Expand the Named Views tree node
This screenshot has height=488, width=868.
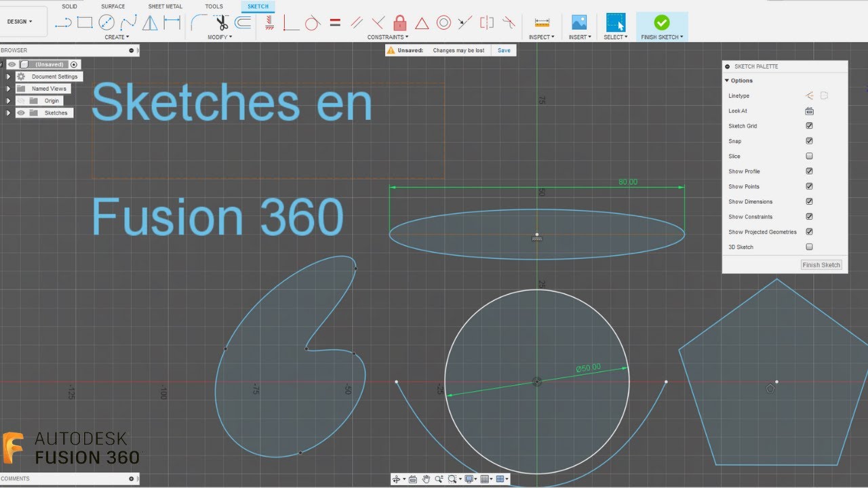(8, 89)
